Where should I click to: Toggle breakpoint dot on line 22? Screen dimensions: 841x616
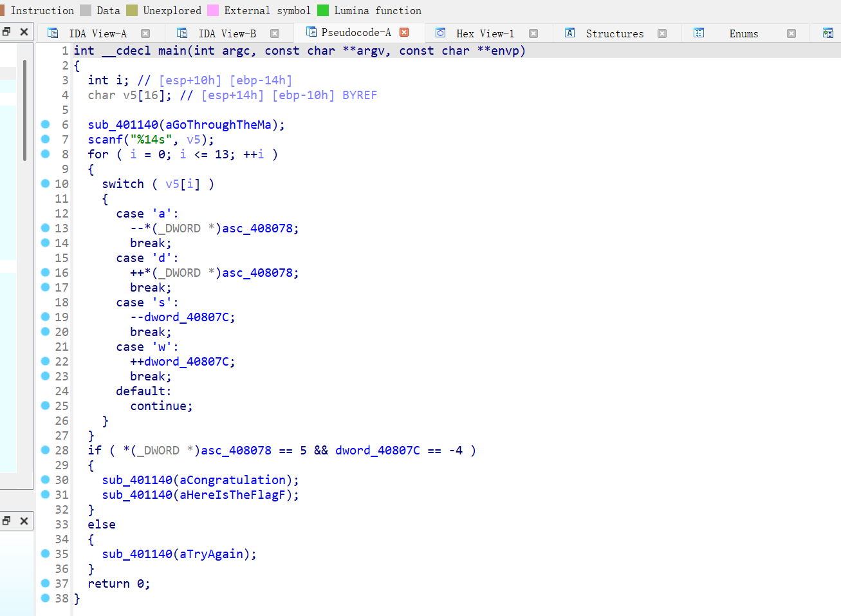click(45, 361)
